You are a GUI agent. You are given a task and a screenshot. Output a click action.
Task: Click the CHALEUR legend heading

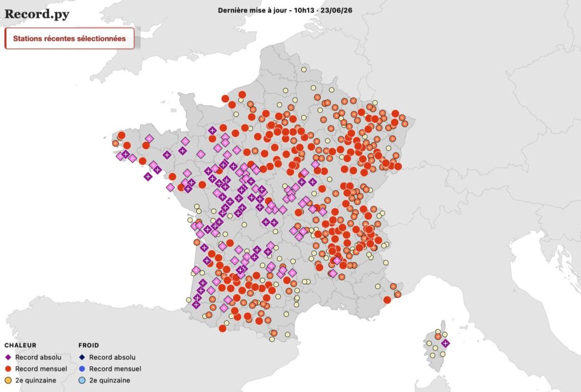pos(20,345)
